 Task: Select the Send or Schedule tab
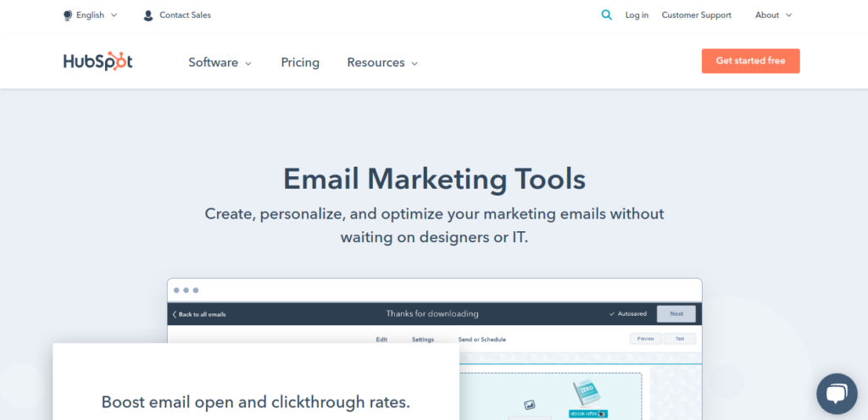coord(482,340)
